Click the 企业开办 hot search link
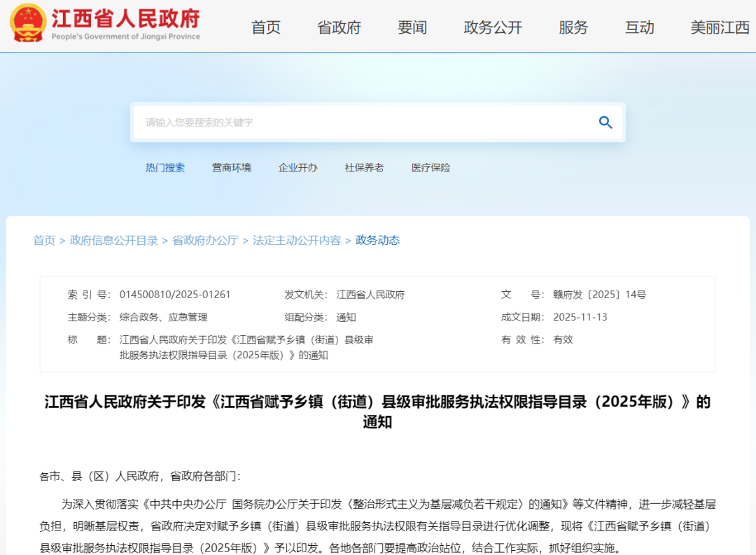756x555 pixels. [x=298, y=168]
